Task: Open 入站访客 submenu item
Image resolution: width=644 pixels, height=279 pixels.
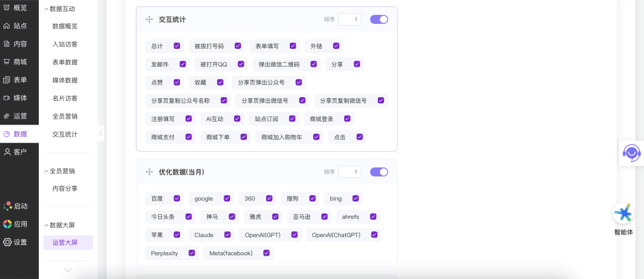Action: tap(65, 44)
